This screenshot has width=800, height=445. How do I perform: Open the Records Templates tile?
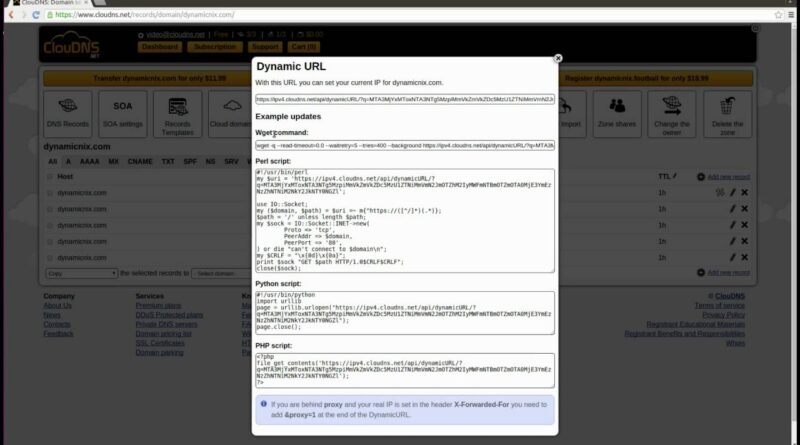[x=178, y=114]
